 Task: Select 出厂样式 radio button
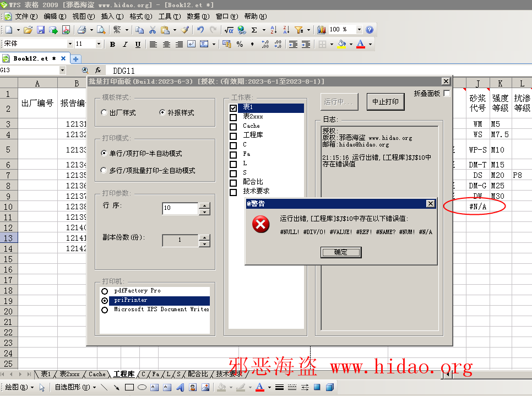104,112
